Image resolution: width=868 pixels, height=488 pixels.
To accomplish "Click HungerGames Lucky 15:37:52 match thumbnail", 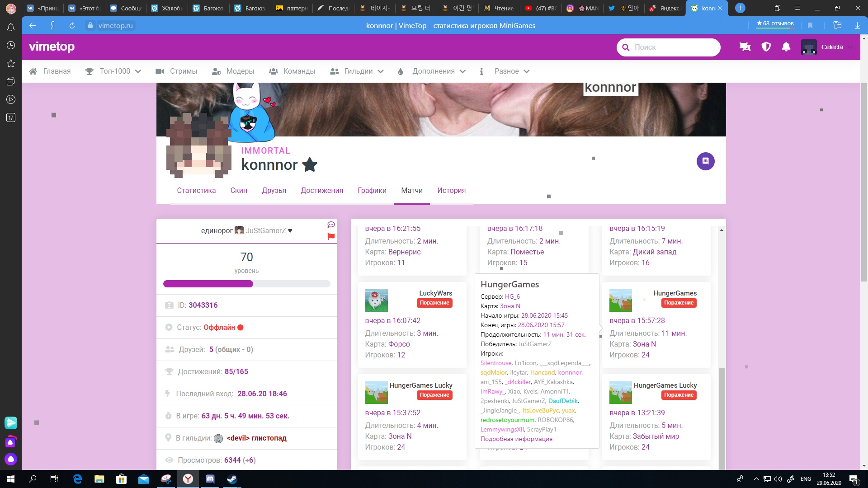I will 376,393.
